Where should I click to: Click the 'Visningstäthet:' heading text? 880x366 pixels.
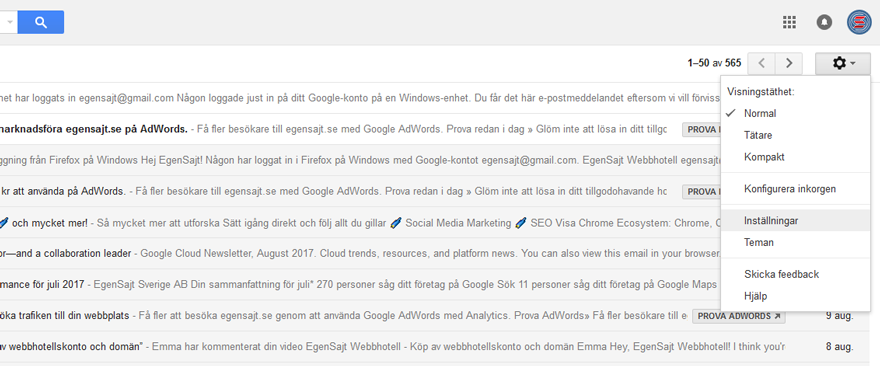tap(760, 92)
